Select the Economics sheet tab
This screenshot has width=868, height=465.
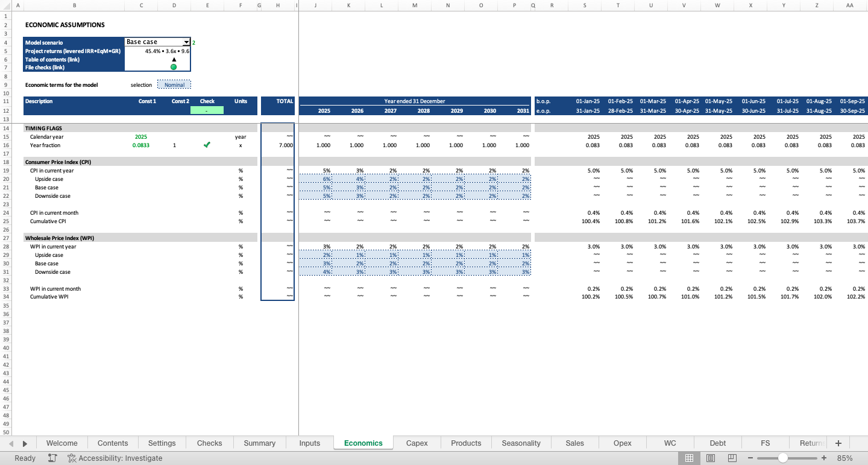tap(363, 443)
